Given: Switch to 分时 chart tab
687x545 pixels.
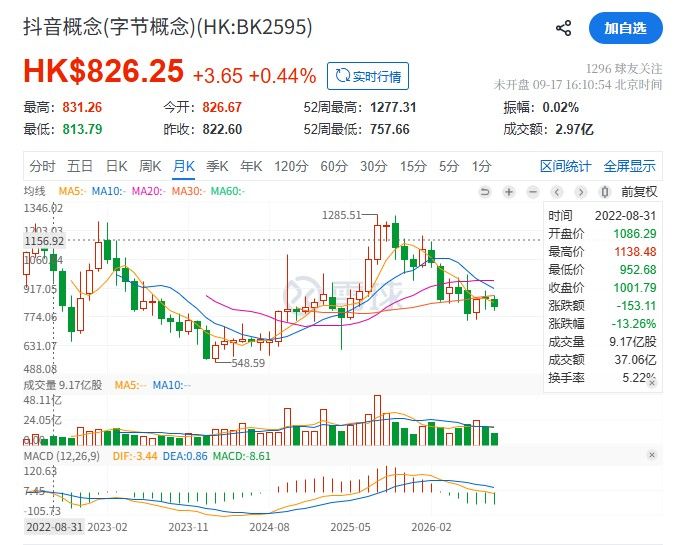Looking at the screenshot, I should click(42, 166).
